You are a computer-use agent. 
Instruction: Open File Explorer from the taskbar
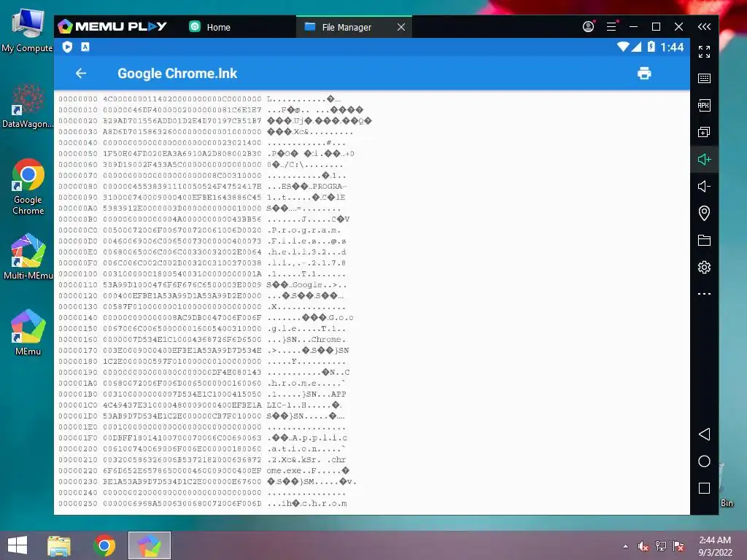point(59,545)
